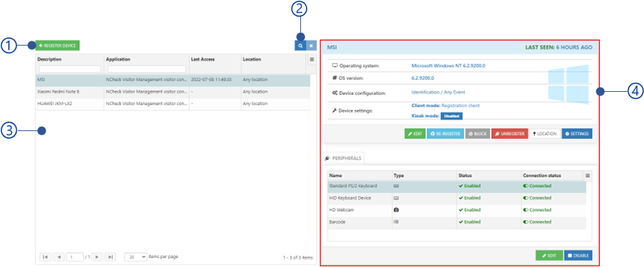
Task: Click the Register Device button
Action: (x=57, y=46)
